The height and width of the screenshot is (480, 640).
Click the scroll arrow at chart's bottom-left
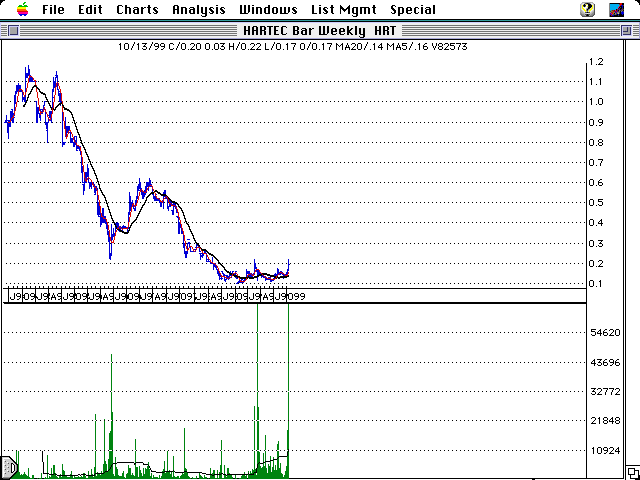10,466
